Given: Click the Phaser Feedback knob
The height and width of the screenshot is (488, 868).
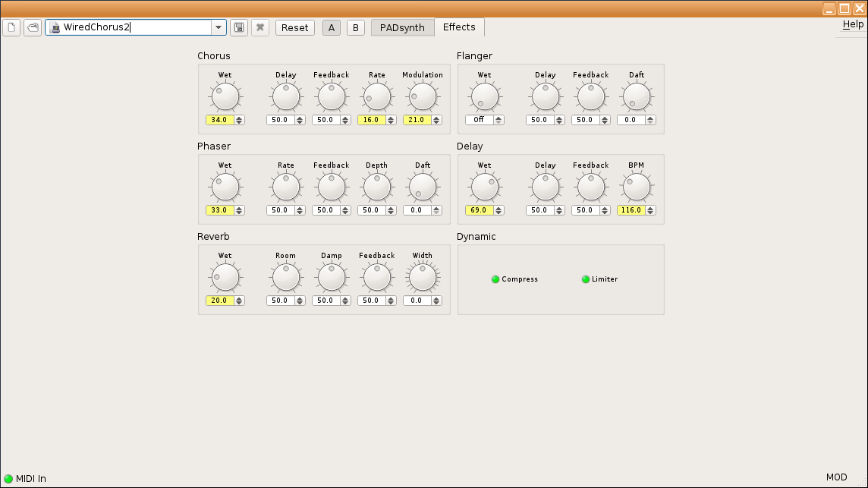Looking at the screenshot, I should tap(332, 187).
